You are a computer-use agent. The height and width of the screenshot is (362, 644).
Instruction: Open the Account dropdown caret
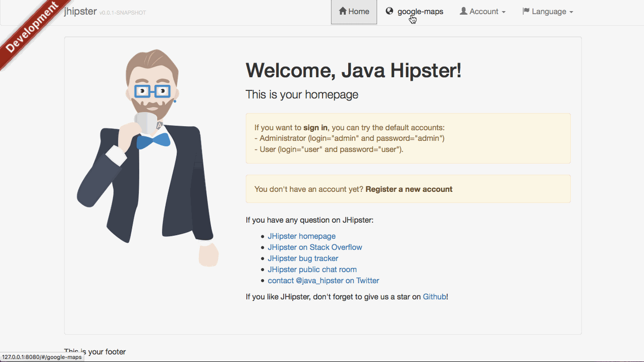point(503,12)
